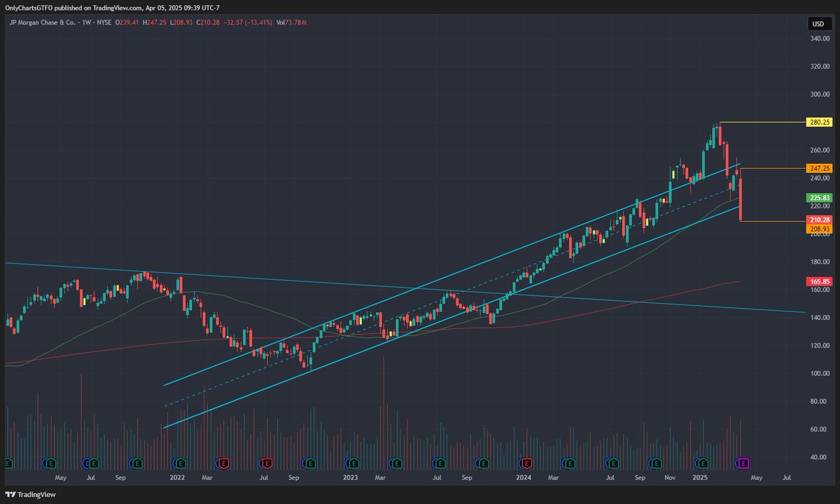Image resolution: width=840 pixels, height=504 pixels.
Task: Click the 2024 label on the time axis
Action: tap(523, 477)
